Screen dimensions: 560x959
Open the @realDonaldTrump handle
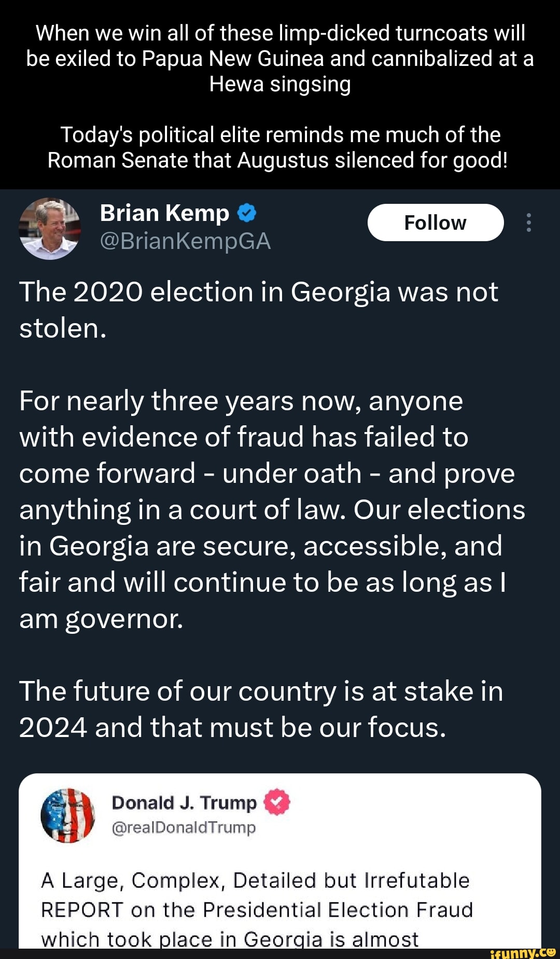pyautogui.click(x=184, y=827)
